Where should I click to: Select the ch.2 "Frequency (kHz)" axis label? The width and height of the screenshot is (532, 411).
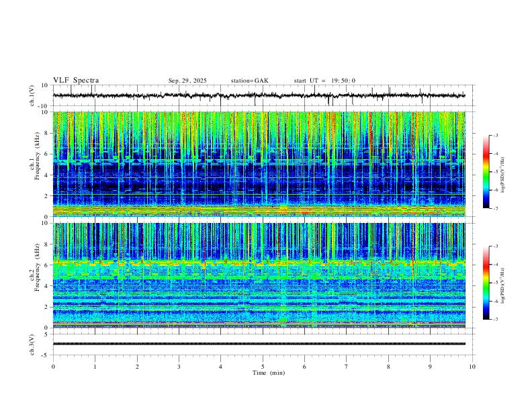[x=37, y=267]
